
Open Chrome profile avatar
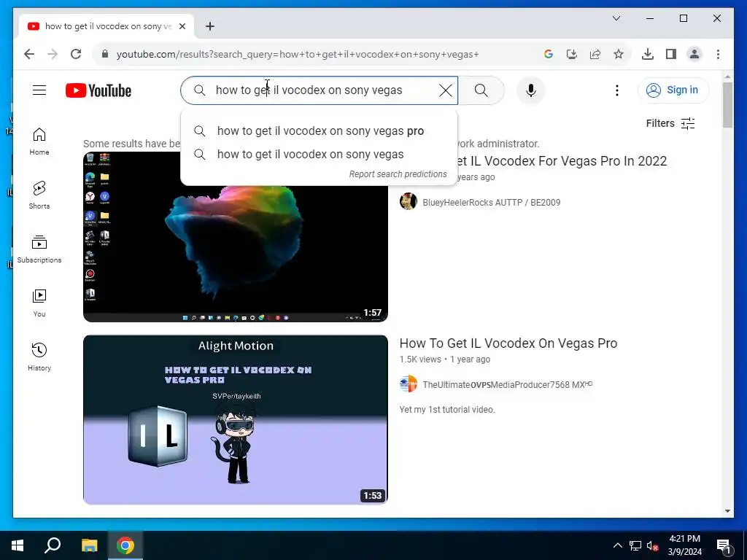(694, 54)
